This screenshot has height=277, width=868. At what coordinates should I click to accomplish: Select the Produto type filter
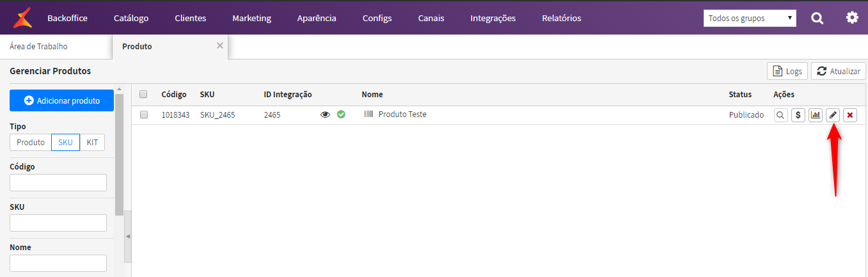click(31, 142)
